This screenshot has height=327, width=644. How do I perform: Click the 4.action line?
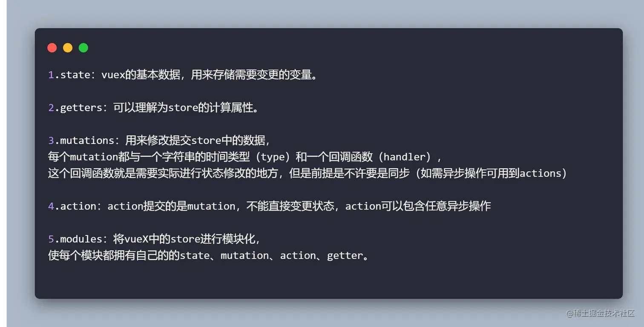(270, 206)
